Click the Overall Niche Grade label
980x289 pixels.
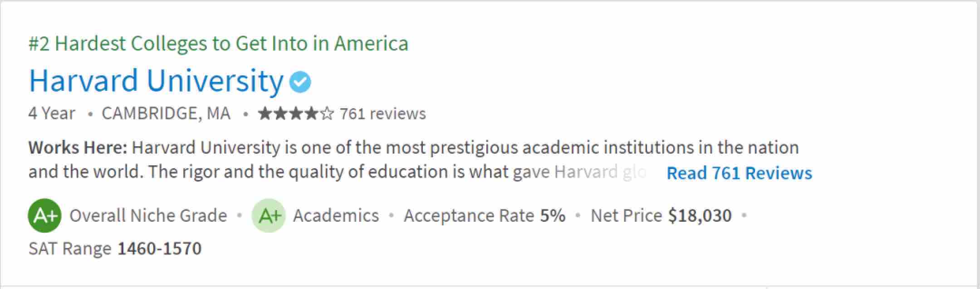(x=148, y=215)
